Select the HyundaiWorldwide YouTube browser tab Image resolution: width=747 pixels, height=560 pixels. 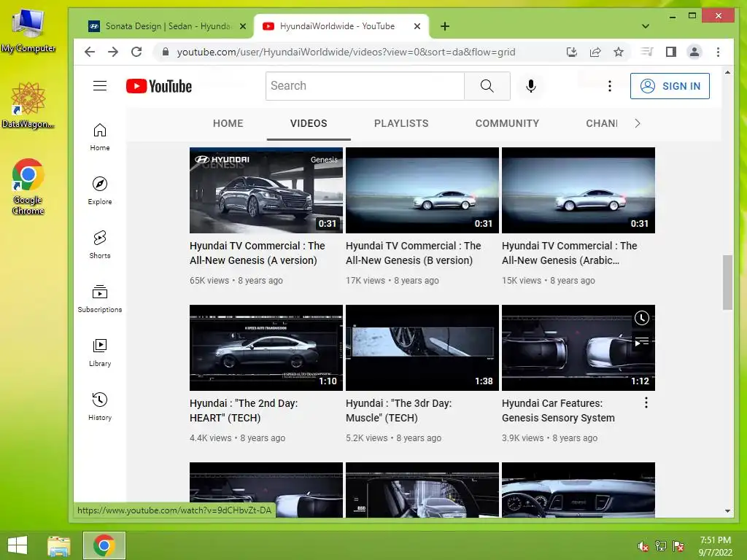tap(337, 26)
